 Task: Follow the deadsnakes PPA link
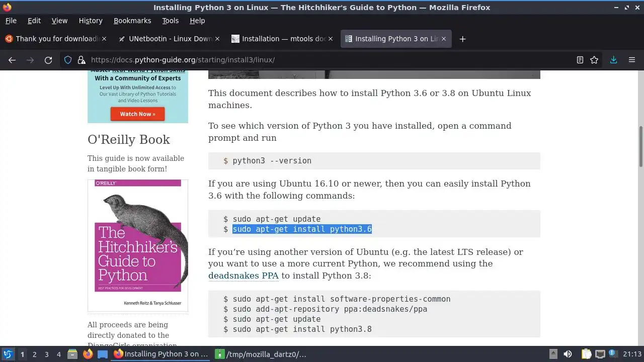click(x=244, y=276)
